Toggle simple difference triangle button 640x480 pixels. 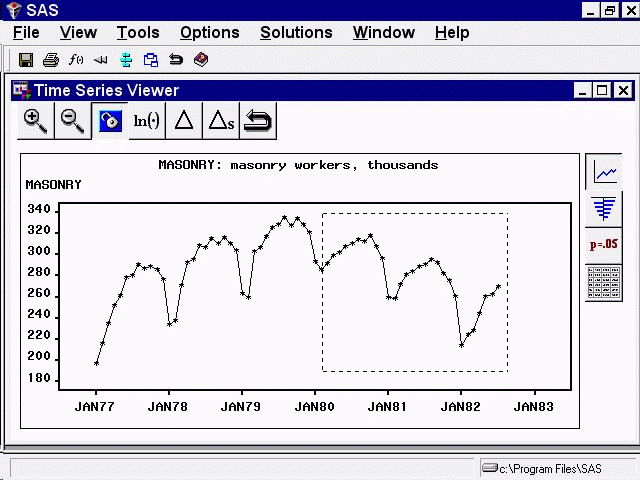coord(183,121)
